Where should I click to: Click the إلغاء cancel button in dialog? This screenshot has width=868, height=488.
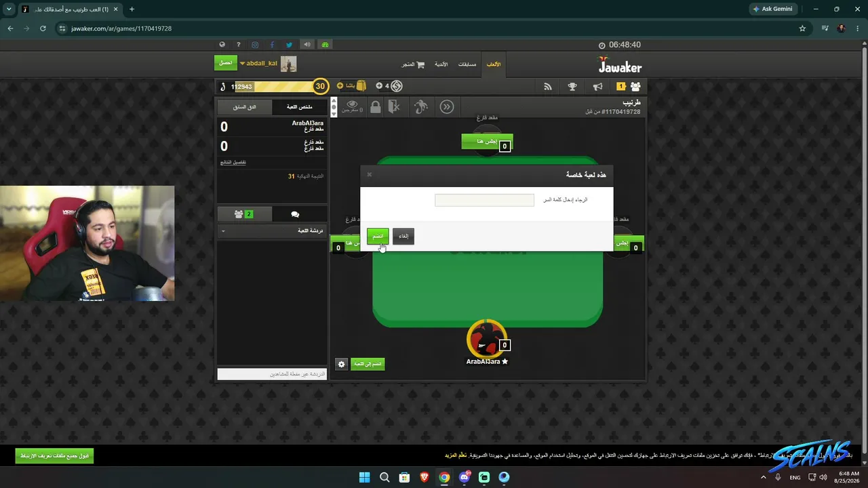pos(403,236)
